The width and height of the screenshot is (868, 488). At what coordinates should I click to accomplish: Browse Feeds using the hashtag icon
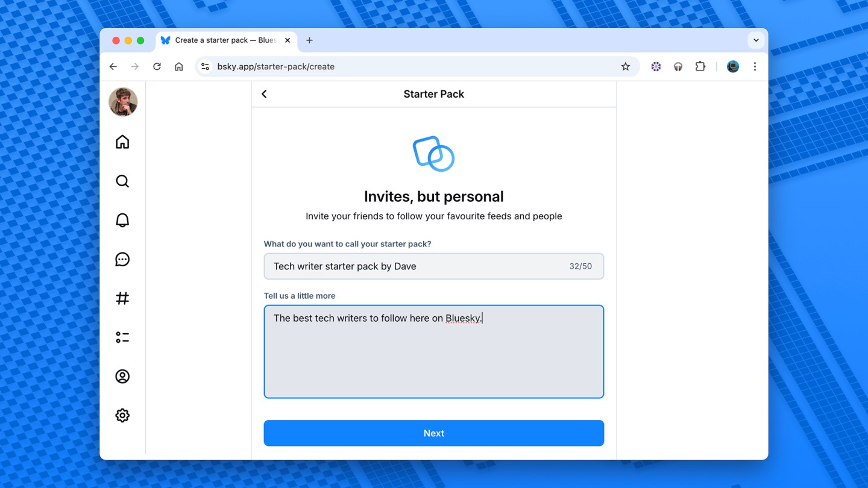click(x=122, y=298)
